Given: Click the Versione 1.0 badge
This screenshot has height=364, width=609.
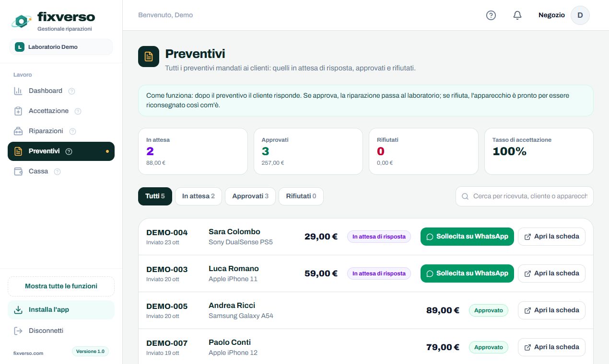Looking at the screenshot, I should (x=90, y=352).
